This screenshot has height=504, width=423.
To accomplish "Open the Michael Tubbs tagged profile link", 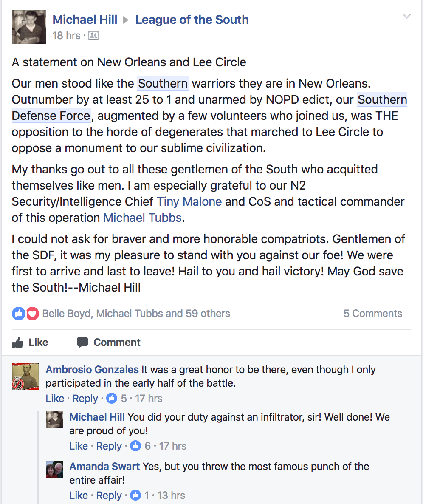I will click(143, 218).
